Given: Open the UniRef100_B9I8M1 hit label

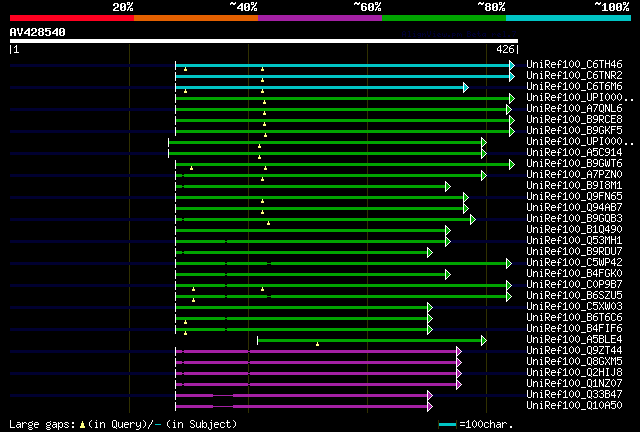Looking at the screenshot, I should click(574, 186).
